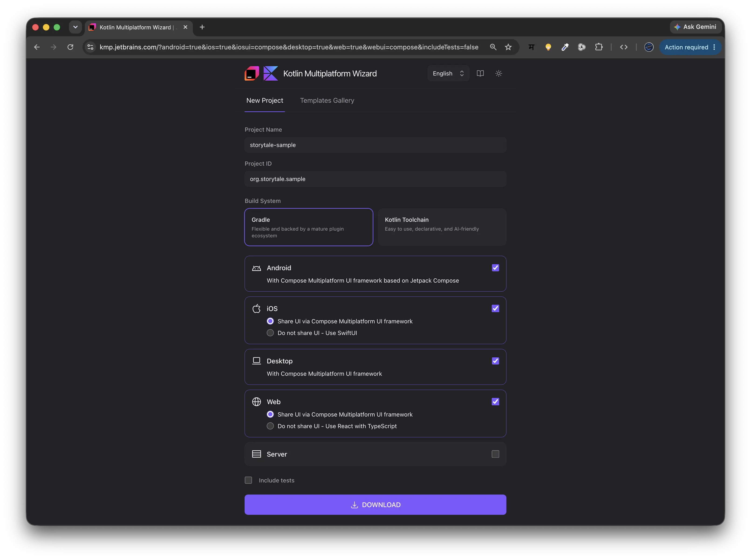Screen dimensions: 751x560
Task: Open a new browser tab
Action: (x=202, y=27)
